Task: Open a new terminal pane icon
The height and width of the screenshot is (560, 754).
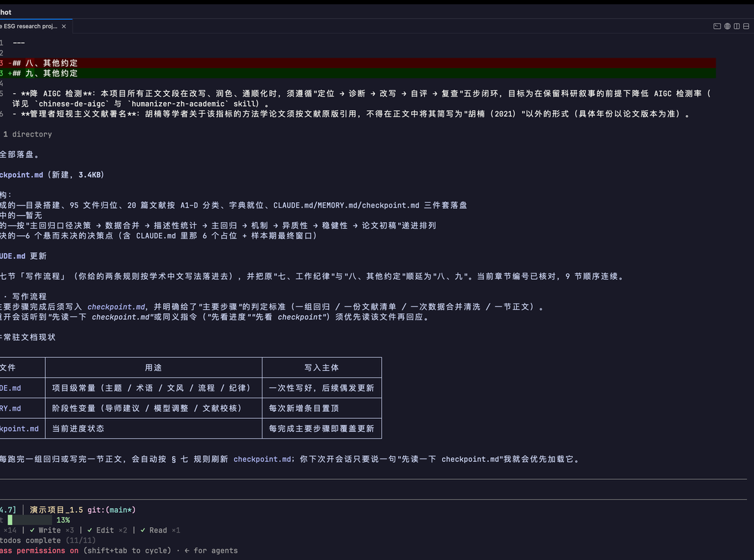Action: coord(717,27)
